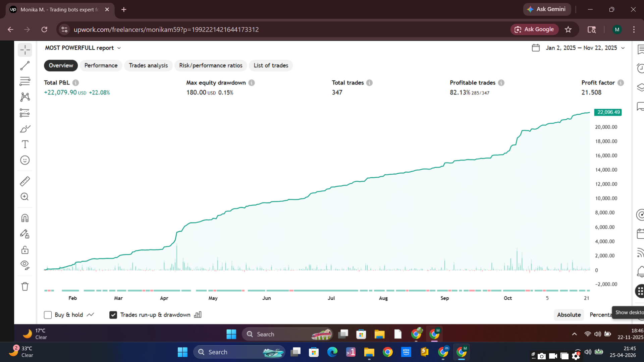Image resolution: width=644 pixels, height=362 pixels.
Task: Open the Trades analysis tab
Action: click(x=148, y=65)
